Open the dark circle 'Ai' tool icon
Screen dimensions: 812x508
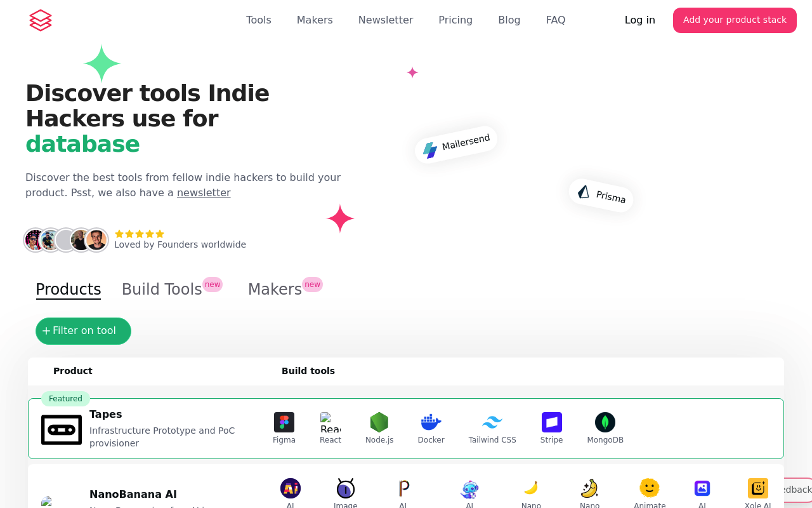pyautogui.click(x=291, y=488)
